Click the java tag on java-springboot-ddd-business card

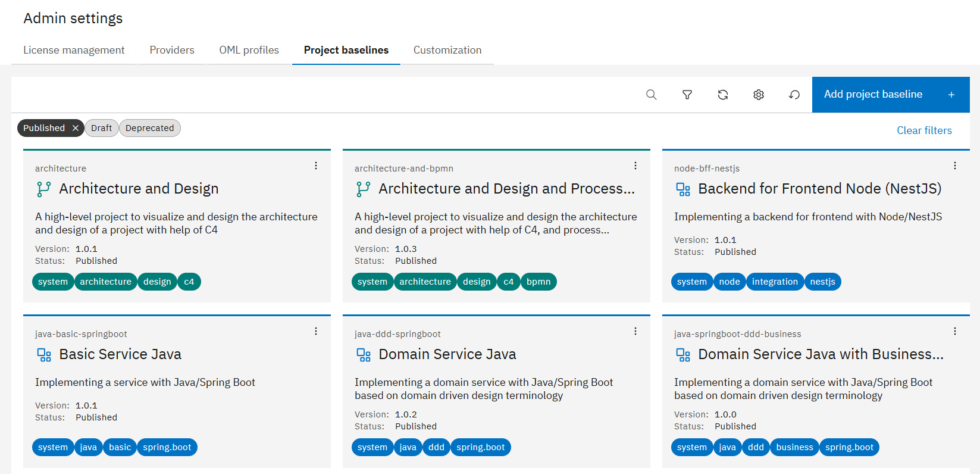pos(727,447)
